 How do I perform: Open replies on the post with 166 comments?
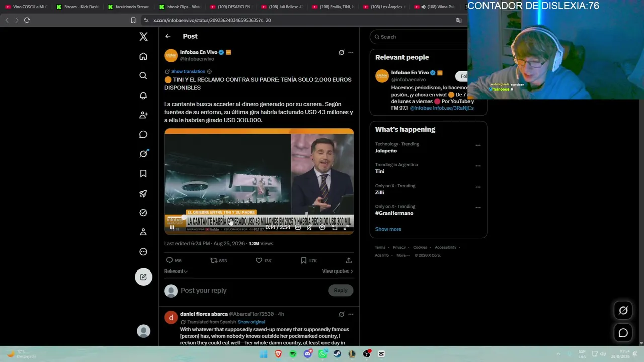click(174, 260)
